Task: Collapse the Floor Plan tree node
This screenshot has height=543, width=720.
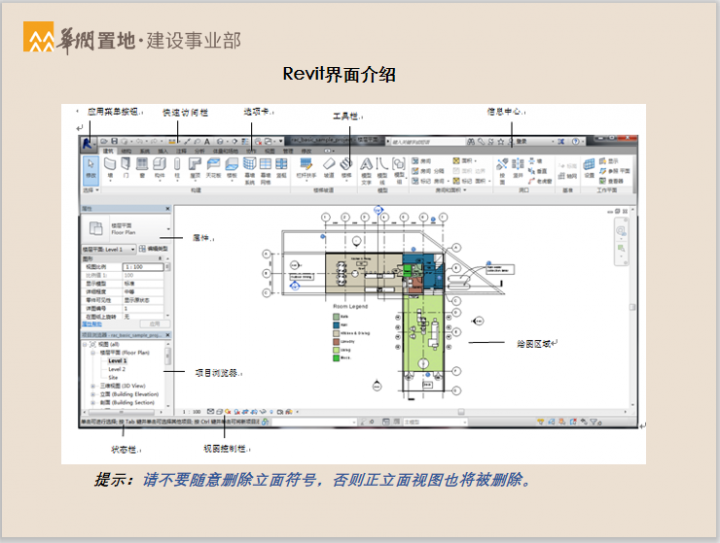Action: point(93,353)
